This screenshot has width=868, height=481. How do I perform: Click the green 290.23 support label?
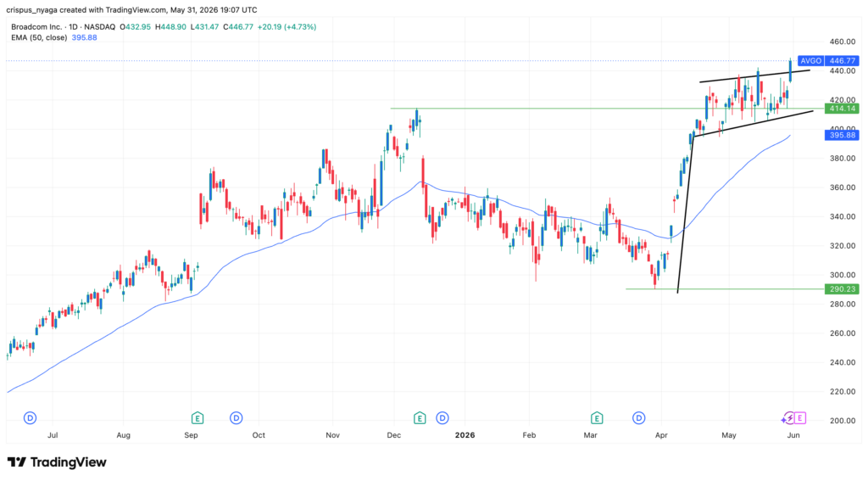(x=842, y=288)
